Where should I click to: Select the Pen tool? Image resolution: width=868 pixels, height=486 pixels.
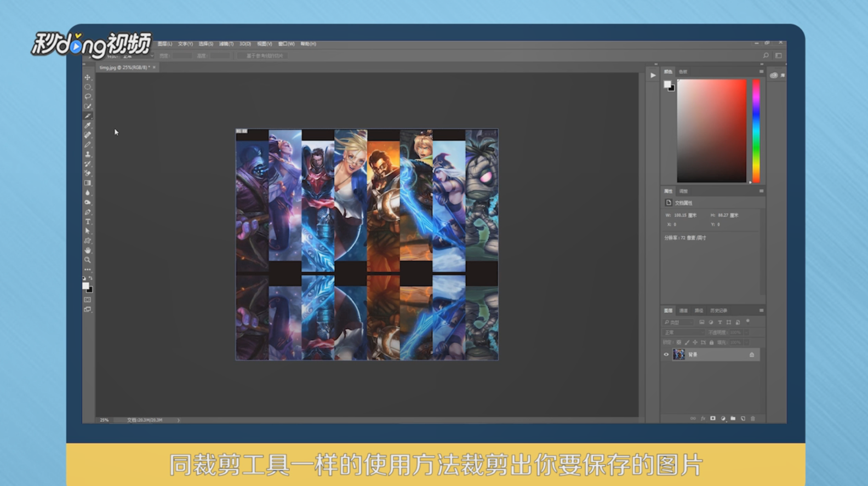[x=88, y=212]
